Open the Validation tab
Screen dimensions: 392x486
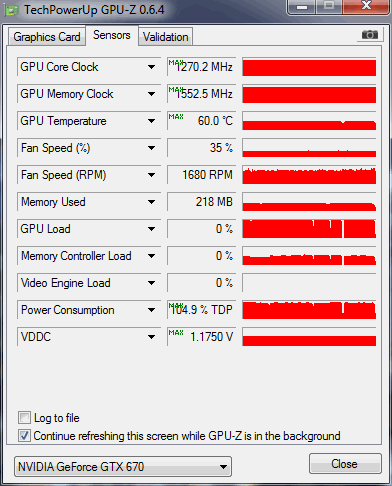[165, 37]
